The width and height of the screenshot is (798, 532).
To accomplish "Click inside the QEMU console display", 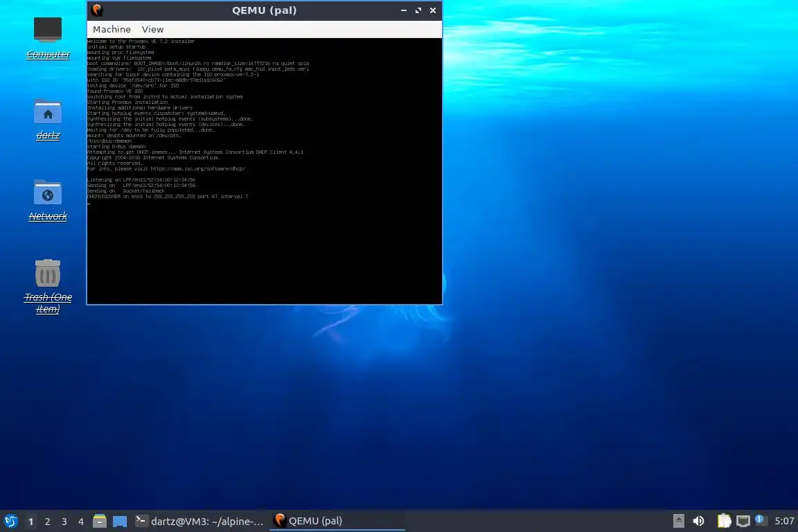I will coord(265,171).
